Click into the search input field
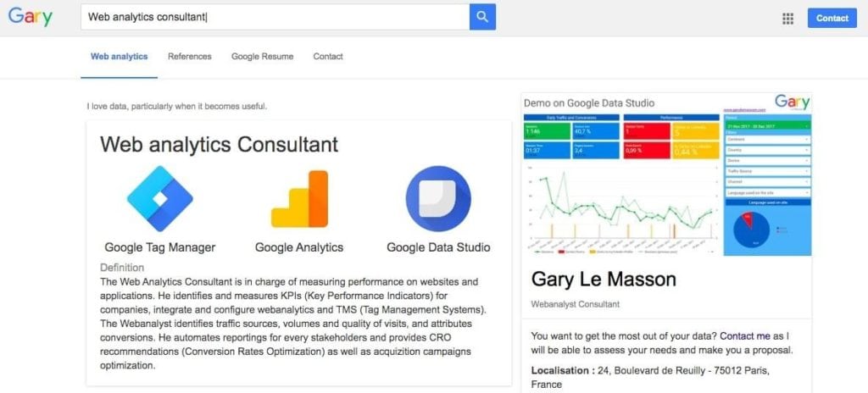The height and width of the screenshot is (393, 868). tap(274, 17)
